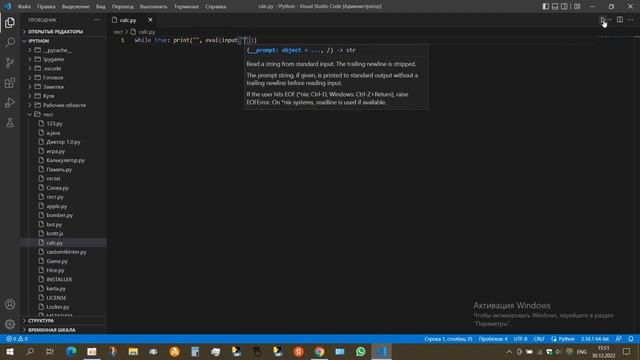
Task: Change the CRLF end-of-line setting
Action: click(x=539, y=339)
